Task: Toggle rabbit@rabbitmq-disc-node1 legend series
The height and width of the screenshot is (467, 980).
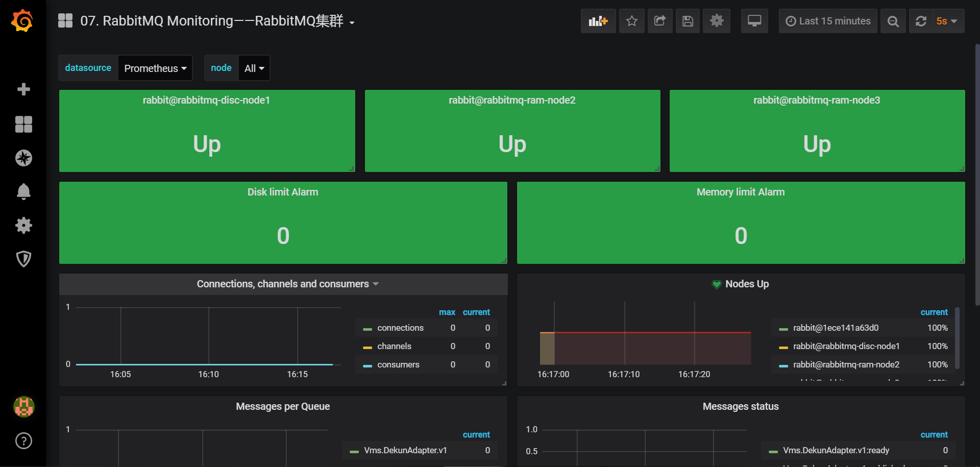Action: click(846, 347)
